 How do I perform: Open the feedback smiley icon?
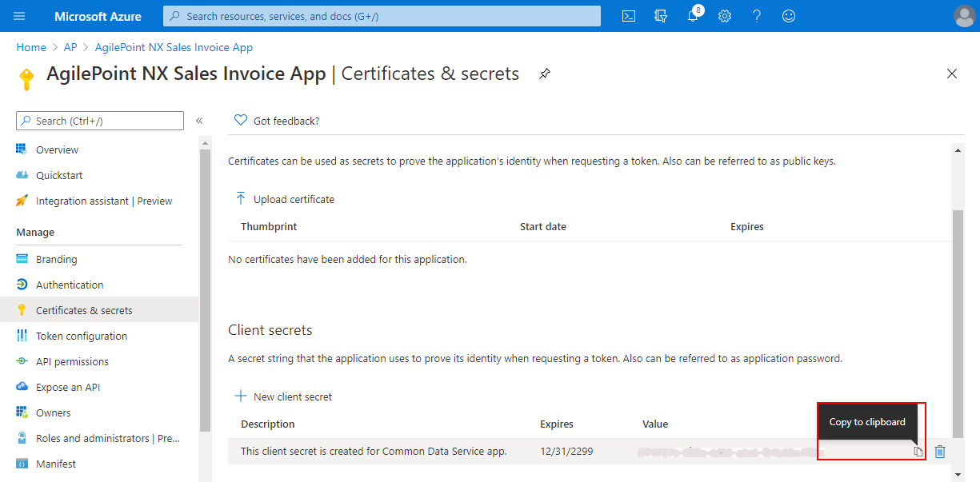(x=789, y=16)
